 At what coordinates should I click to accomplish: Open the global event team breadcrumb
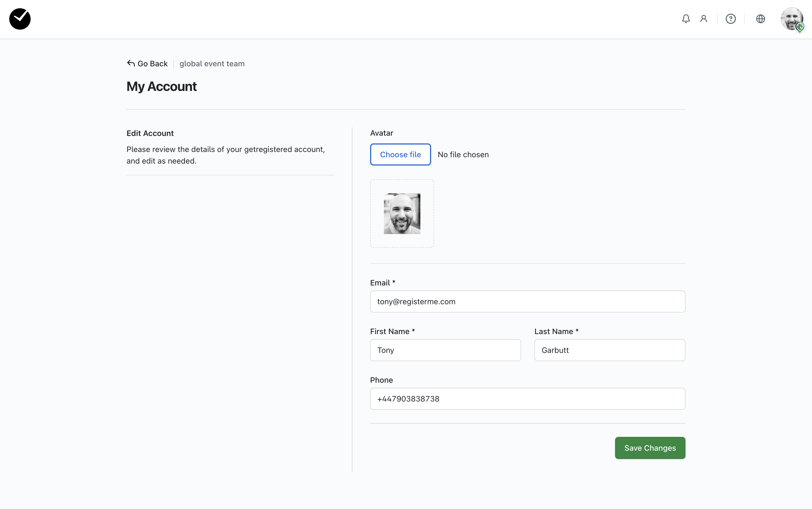pos(212,64)
